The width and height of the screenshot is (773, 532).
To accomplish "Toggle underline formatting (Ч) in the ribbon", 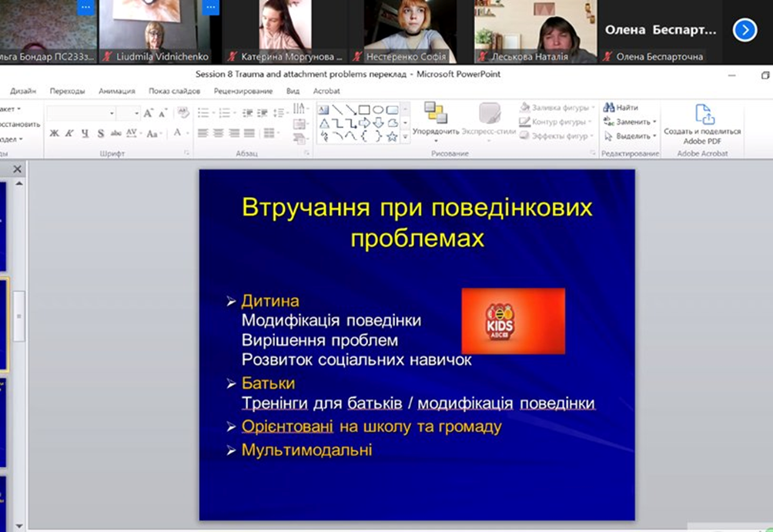I will pos(85,133).
